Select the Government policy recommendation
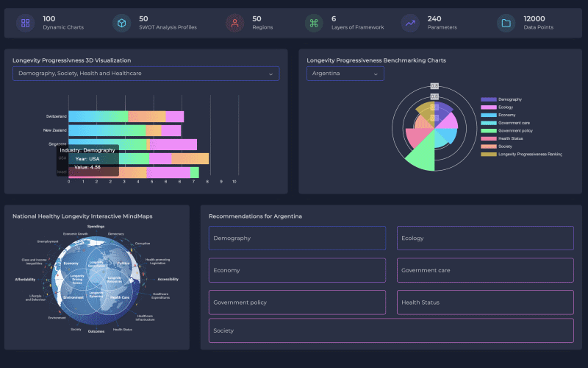 point(297,302)
